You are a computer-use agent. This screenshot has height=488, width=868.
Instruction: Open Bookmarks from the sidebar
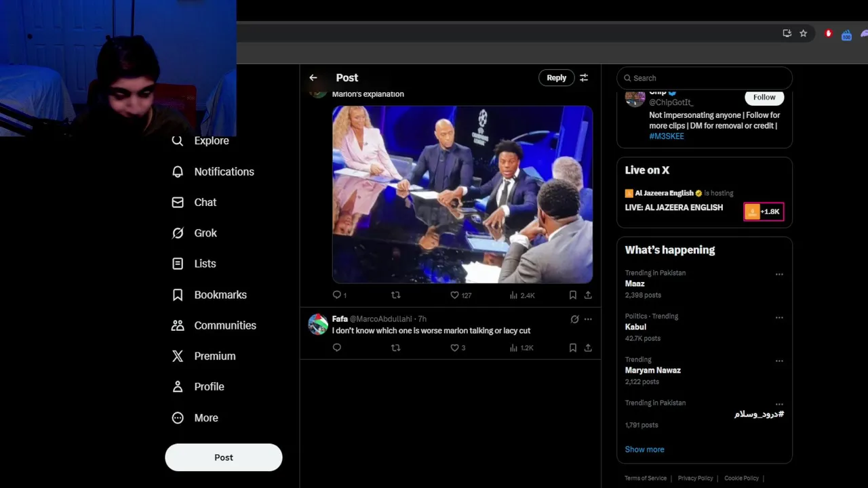(x=220, y=295)
